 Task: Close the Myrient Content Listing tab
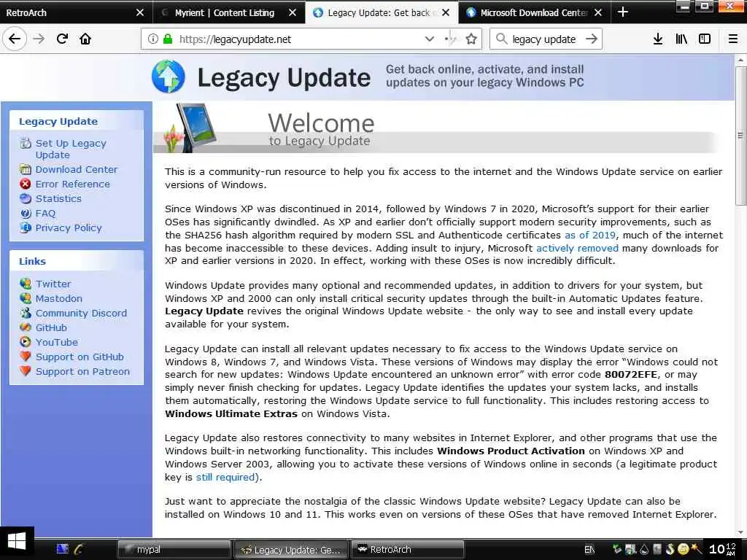click(x=293, y=12)
